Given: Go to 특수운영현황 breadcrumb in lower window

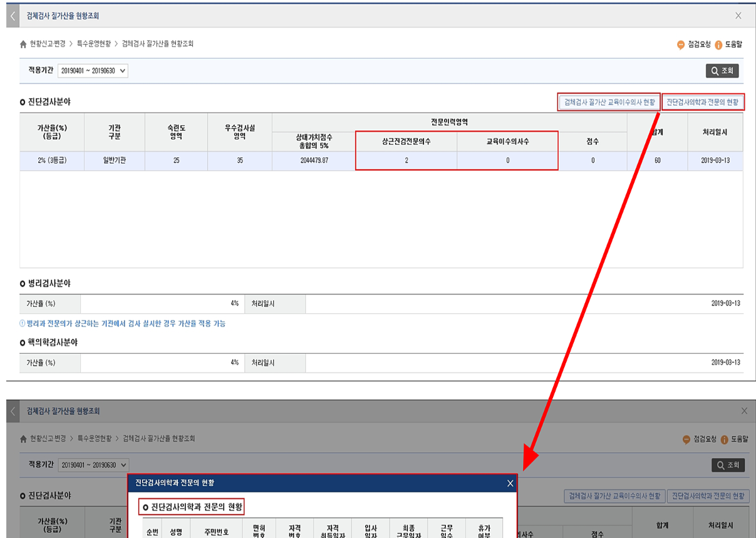Looking at the screenshot, I should click(95, 439).
